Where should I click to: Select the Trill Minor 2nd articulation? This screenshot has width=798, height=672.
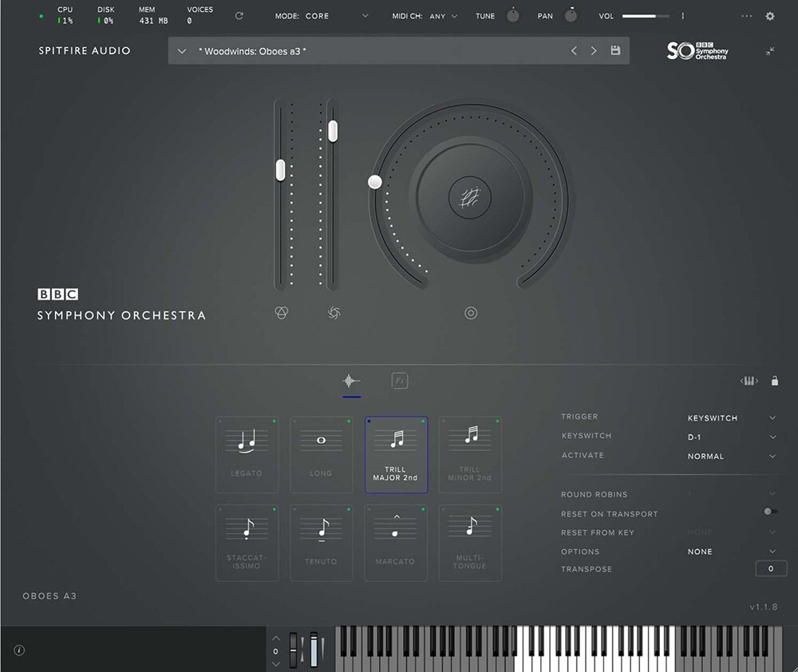(x=470, y=455)
